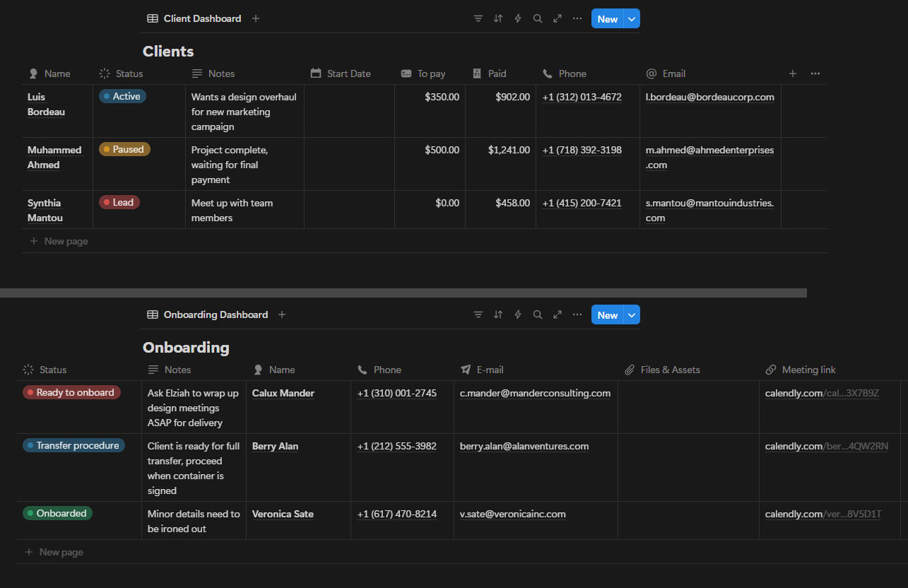Click Luis Bordeau's email address
The image size is (908, 588).
pos(709,98)
